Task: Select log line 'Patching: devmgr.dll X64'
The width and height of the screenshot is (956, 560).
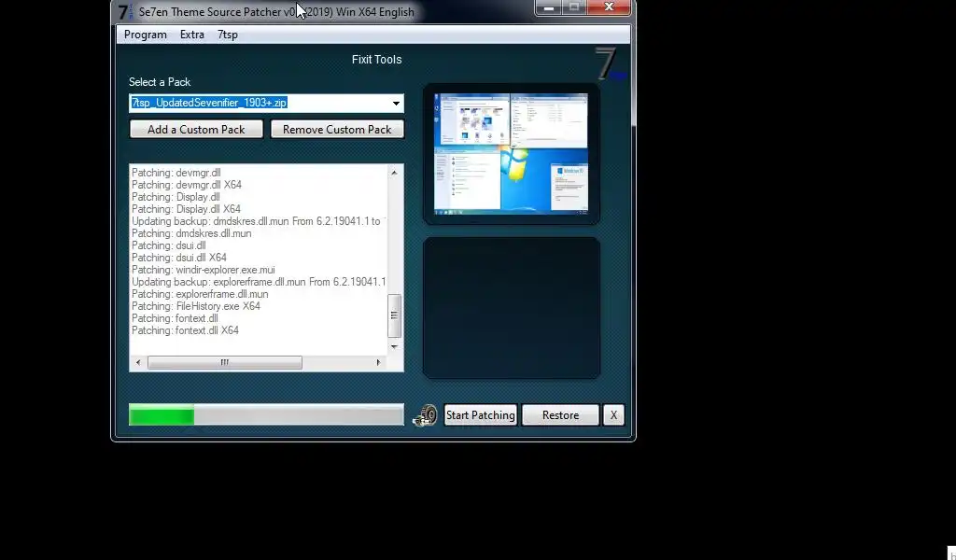Action: 187,185
